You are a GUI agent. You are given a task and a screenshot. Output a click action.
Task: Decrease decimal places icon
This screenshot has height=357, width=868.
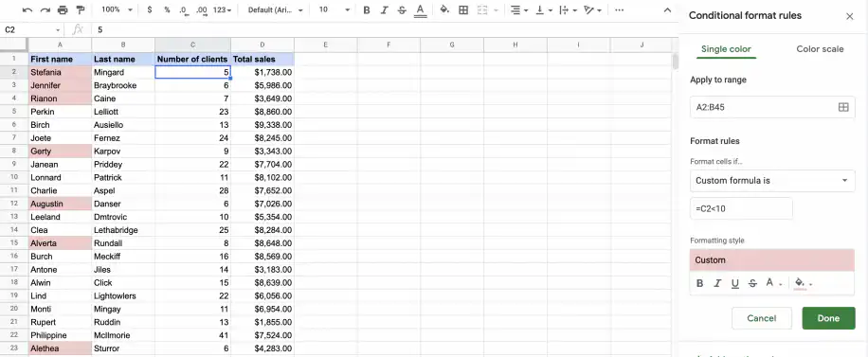pyautogui.click(x=185, y=10)
